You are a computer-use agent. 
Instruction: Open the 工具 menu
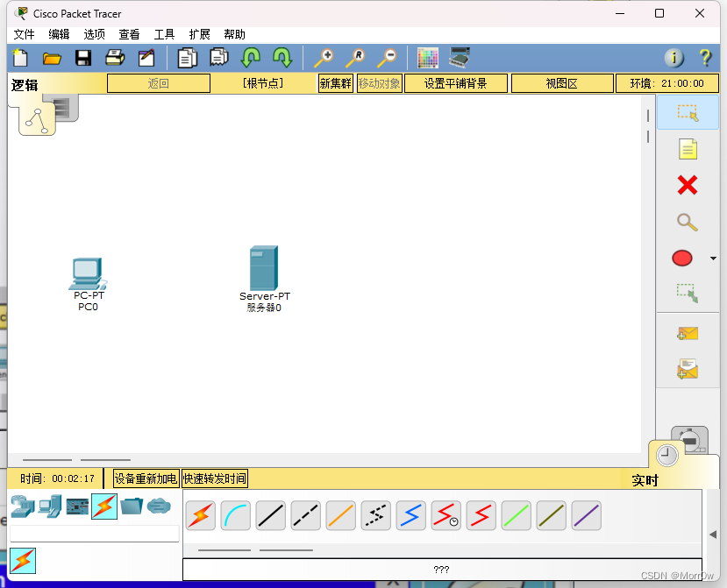pyautogui.click(x=164, y=34)
